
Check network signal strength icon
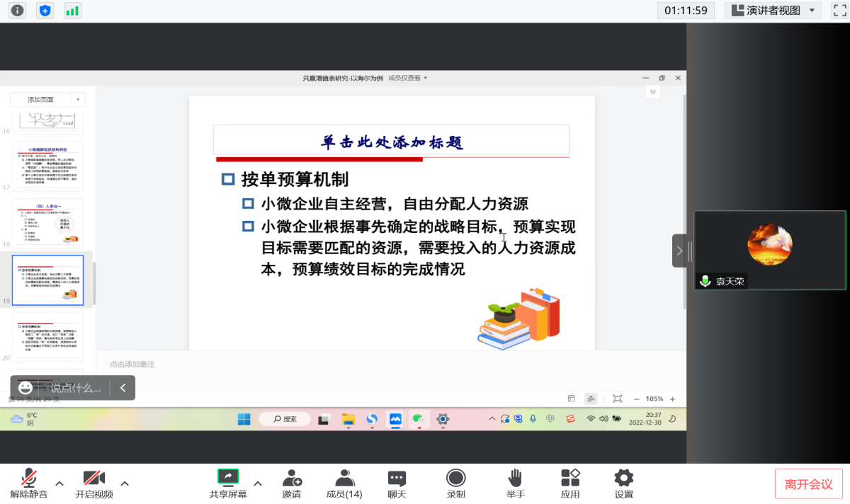(72, 11)
